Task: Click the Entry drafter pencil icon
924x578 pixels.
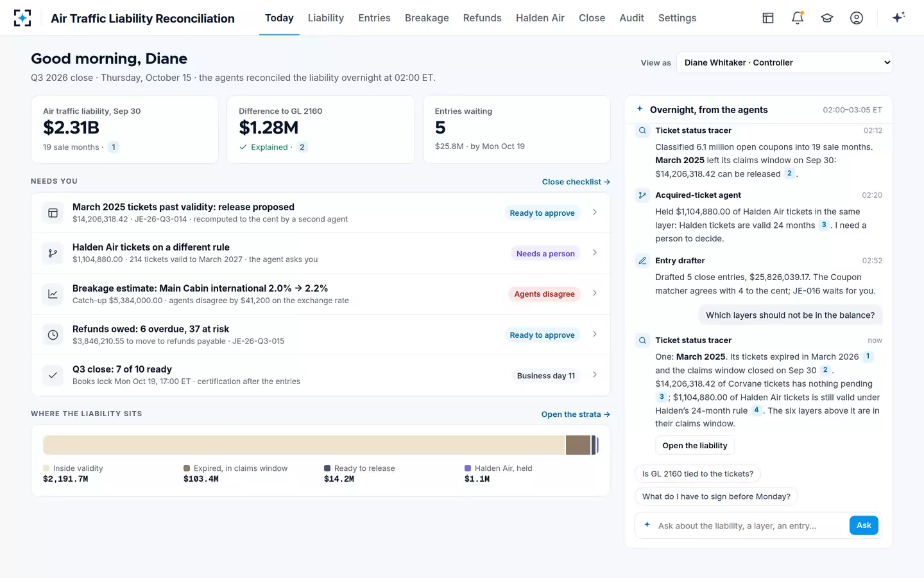Action: tap(642, 261)
